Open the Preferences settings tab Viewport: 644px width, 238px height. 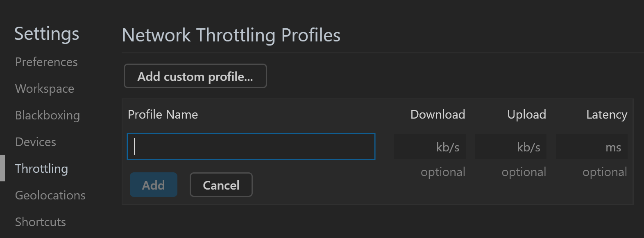coord(46,62)
